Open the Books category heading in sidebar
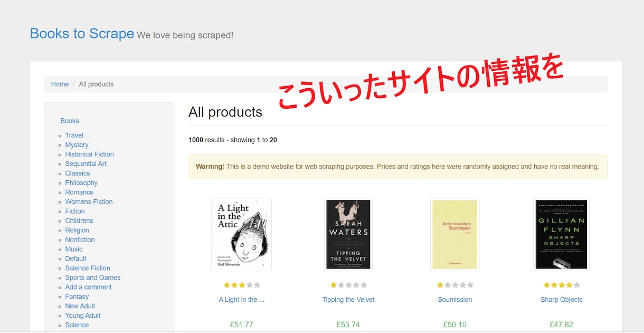 tap(70, 121)
